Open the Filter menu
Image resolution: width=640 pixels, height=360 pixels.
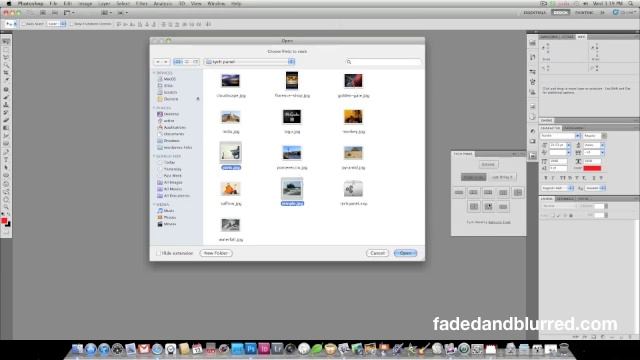click(142, 4)
